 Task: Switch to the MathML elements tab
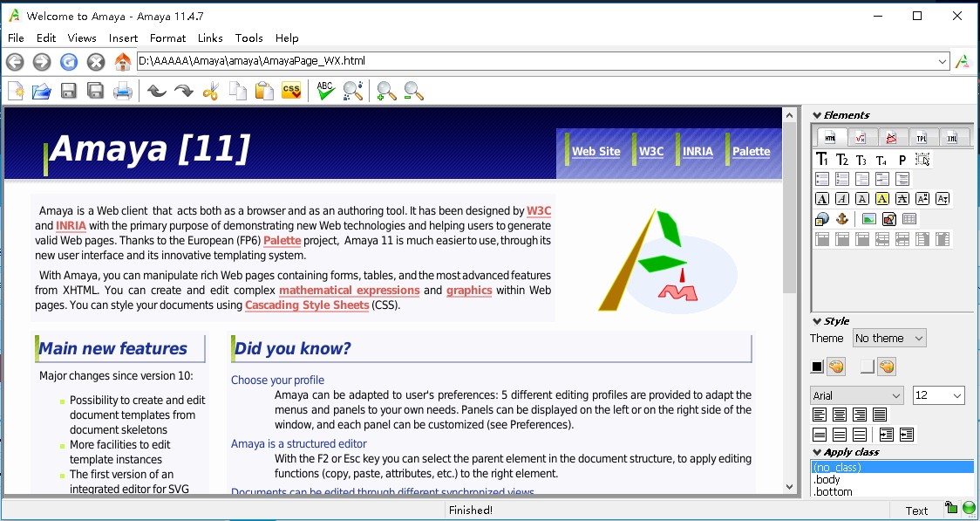(x=861, y=138)
